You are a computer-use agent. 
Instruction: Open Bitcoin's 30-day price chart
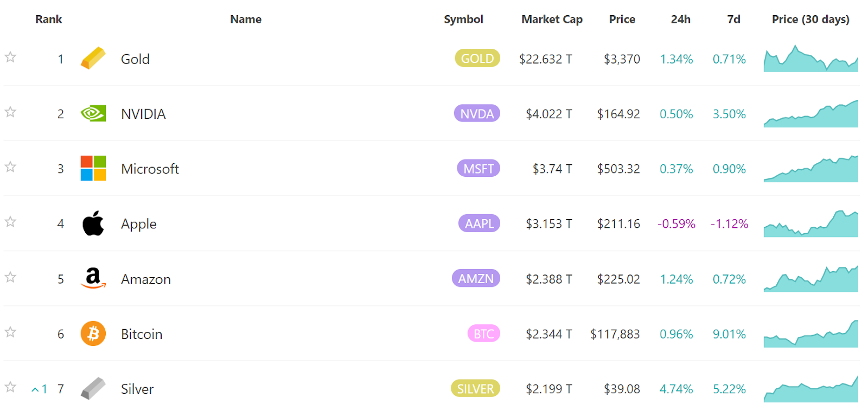810,334
